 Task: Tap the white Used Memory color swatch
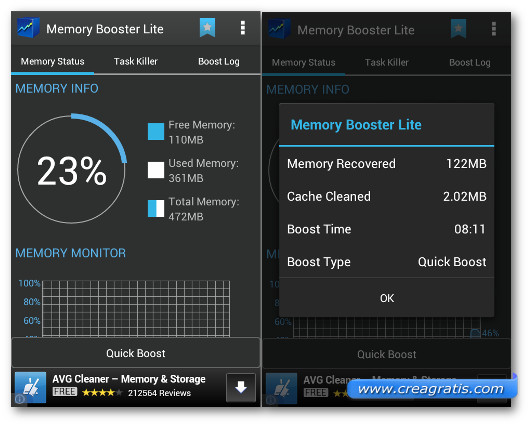(156, 170)
